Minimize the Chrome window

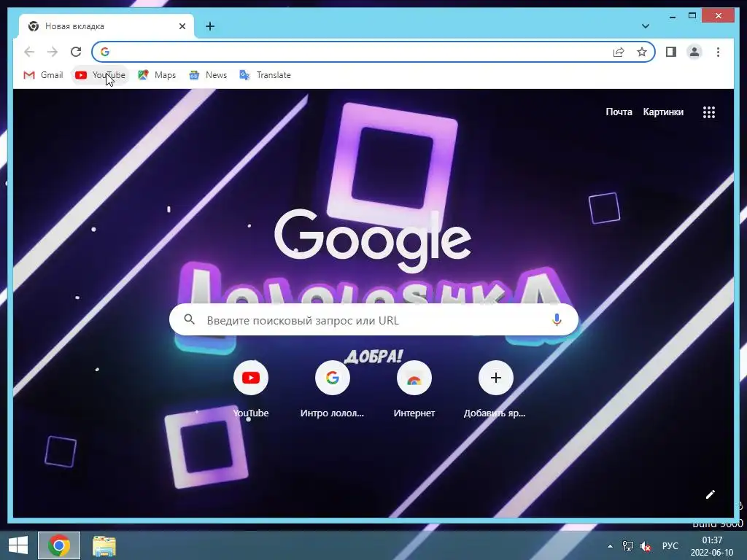(672, 16)
